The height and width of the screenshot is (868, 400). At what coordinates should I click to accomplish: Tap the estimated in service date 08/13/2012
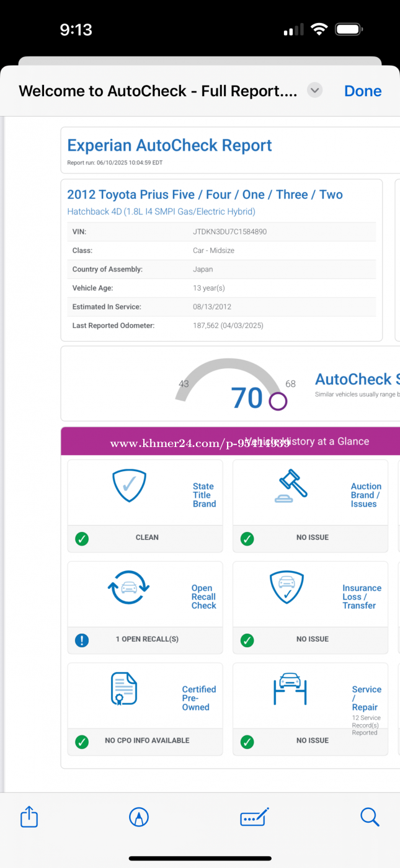[211, 306]
